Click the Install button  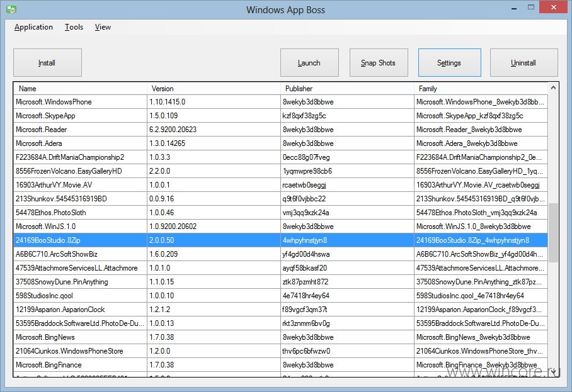pos(47,63)
